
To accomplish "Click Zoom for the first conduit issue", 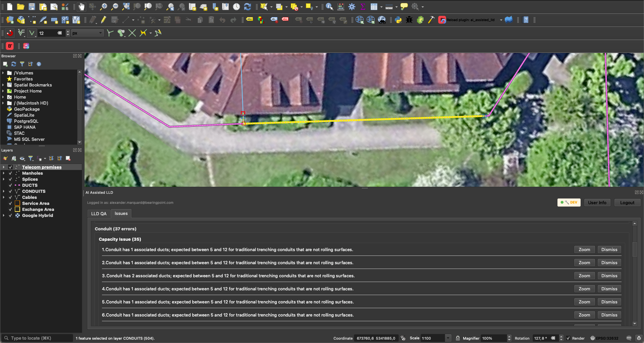I will [x=584, y=250].
